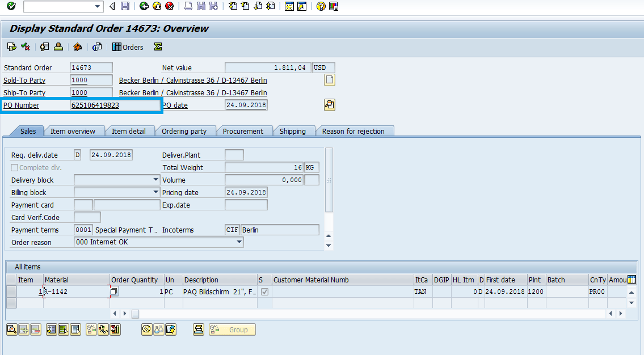Screen dimensions: 644x355
Task: Click the Display Sold-To Party icon
Action: click(x=44, y=47)
